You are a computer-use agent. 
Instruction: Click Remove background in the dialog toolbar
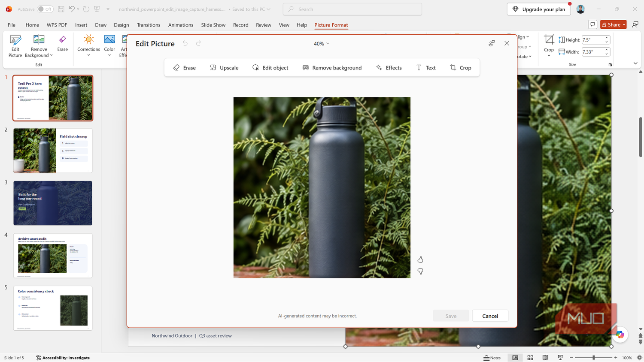tap(332, 68)
